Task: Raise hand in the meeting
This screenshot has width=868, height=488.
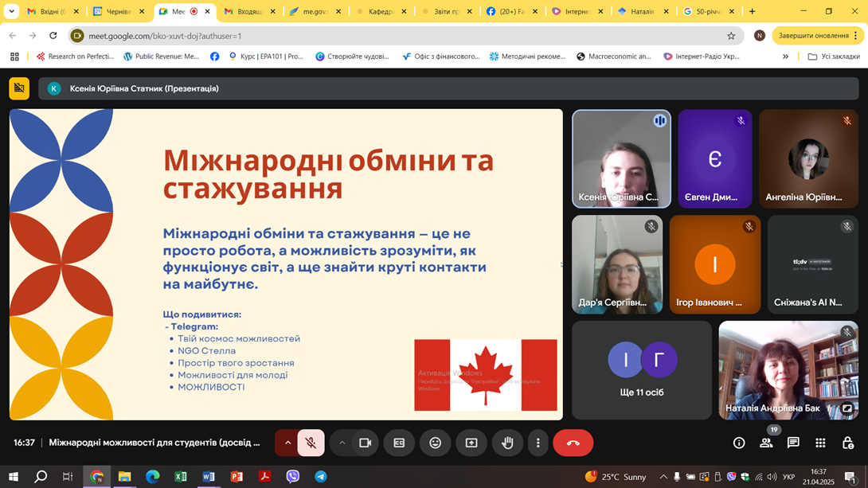Action: [506, 443]
